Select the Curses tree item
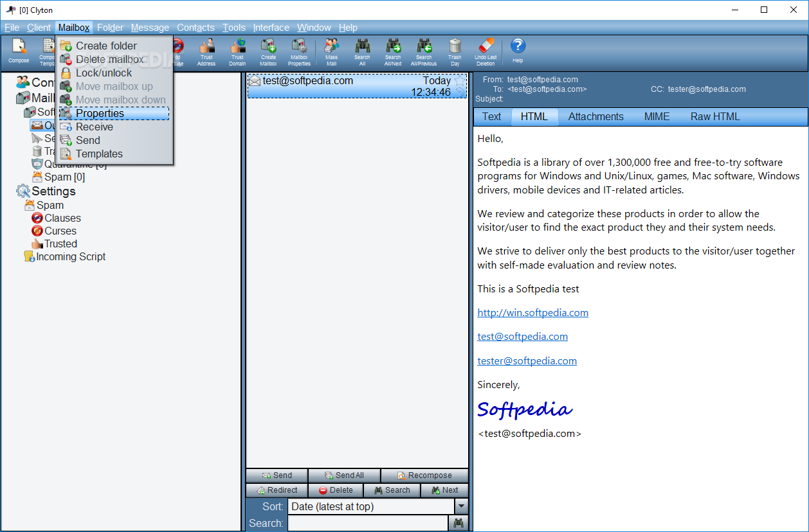809x532 pixels. click(x=54, y=231)
